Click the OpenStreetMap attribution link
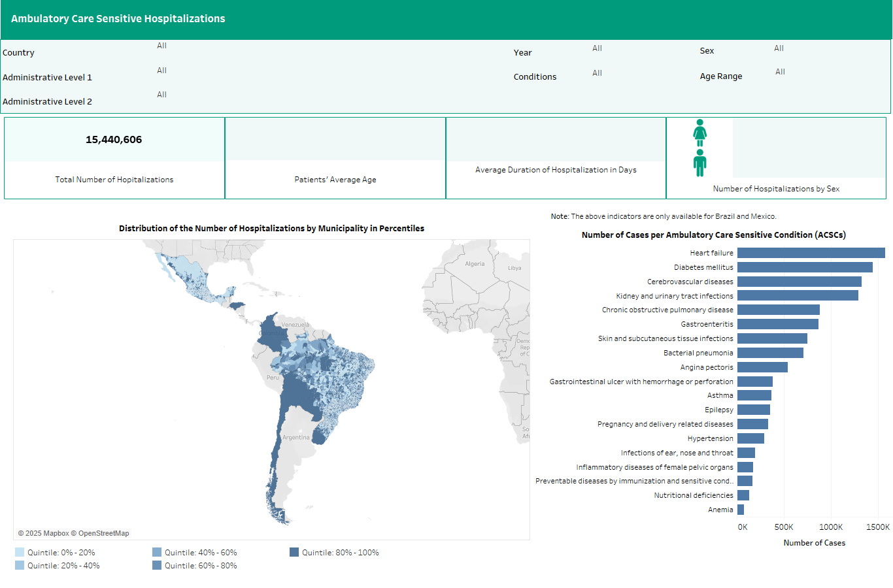 pos(99,533)
